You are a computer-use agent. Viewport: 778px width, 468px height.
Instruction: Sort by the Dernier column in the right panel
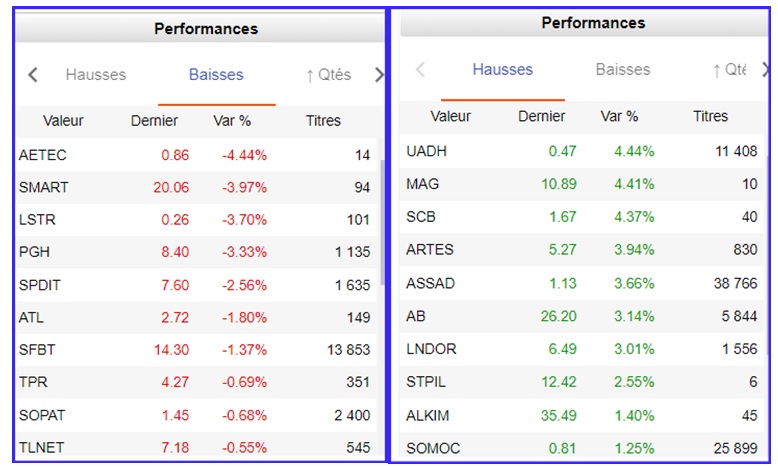click(x=542, y=117)
